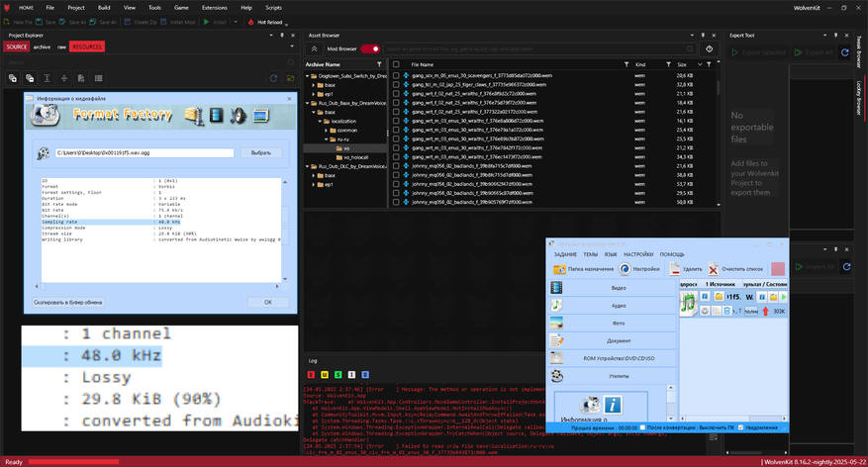Open the Extensions menu
Image resolution: width=868 pixels, height=467 pixels.
[214, 7]
